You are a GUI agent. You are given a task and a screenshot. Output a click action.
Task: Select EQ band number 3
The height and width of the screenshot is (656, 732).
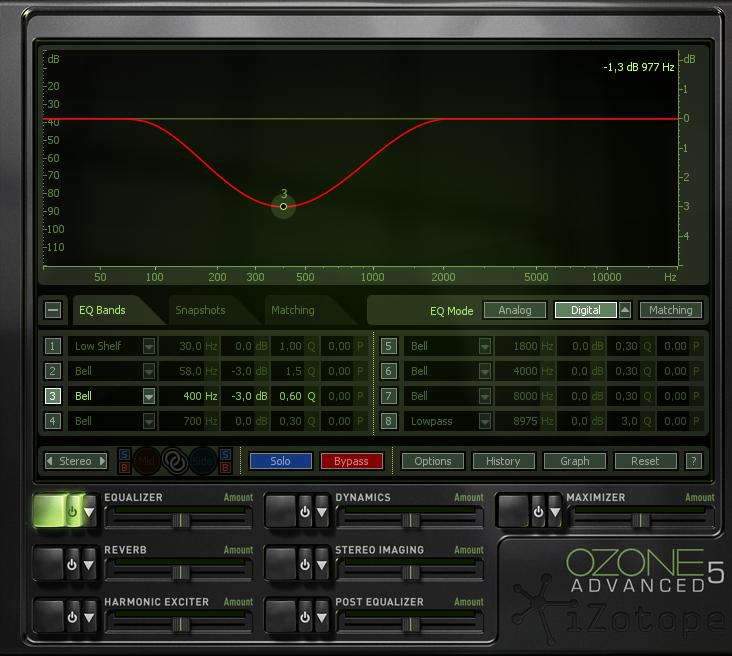click(x=52, y=396)
